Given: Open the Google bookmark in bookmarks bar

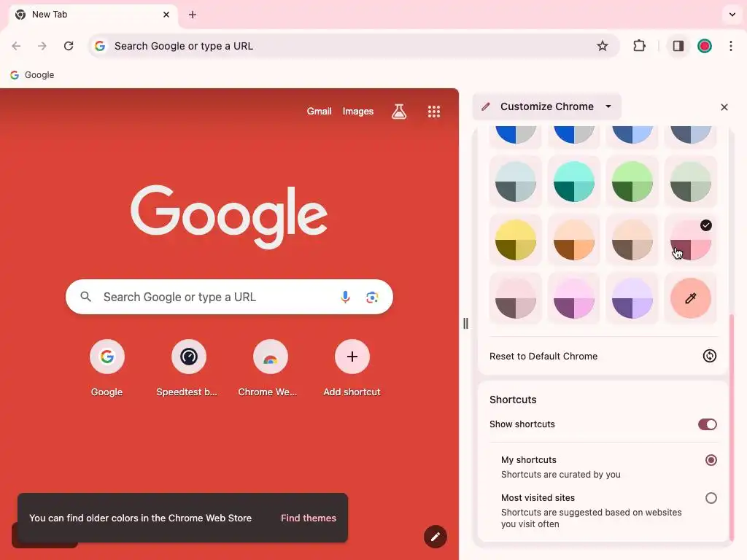Looking at the screenshot, I should click(x=32, y=75).
